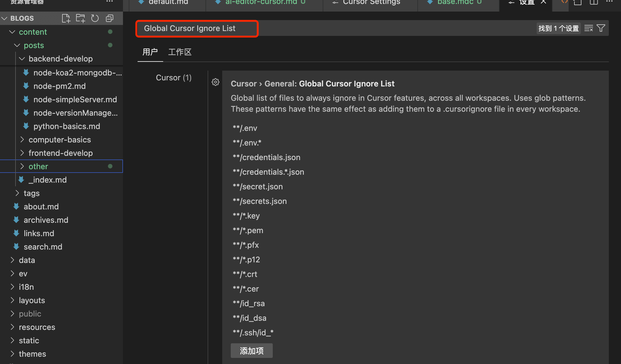Expand the i18n folder

pyautogui.click(x=61, y=287)
